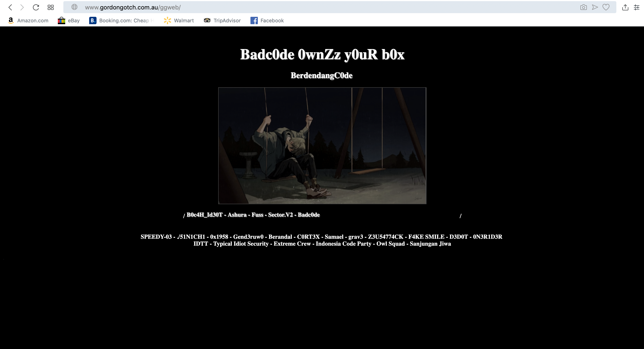Click the forward navigation arrow
This screenshot has width=644, height=349.
pyautogui.click(x=22, y=7)
